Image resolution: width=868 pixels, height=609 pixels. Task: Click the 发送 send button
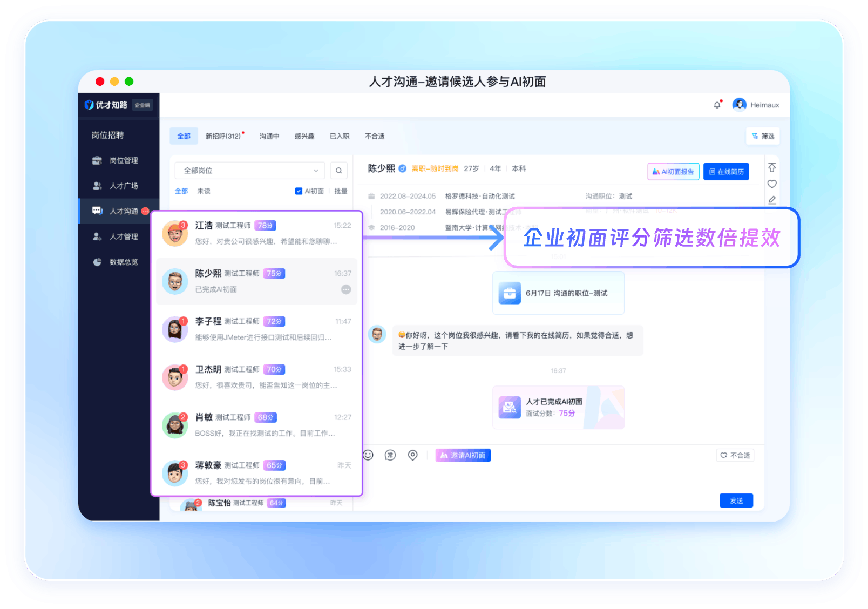click(x=736, y=500)
